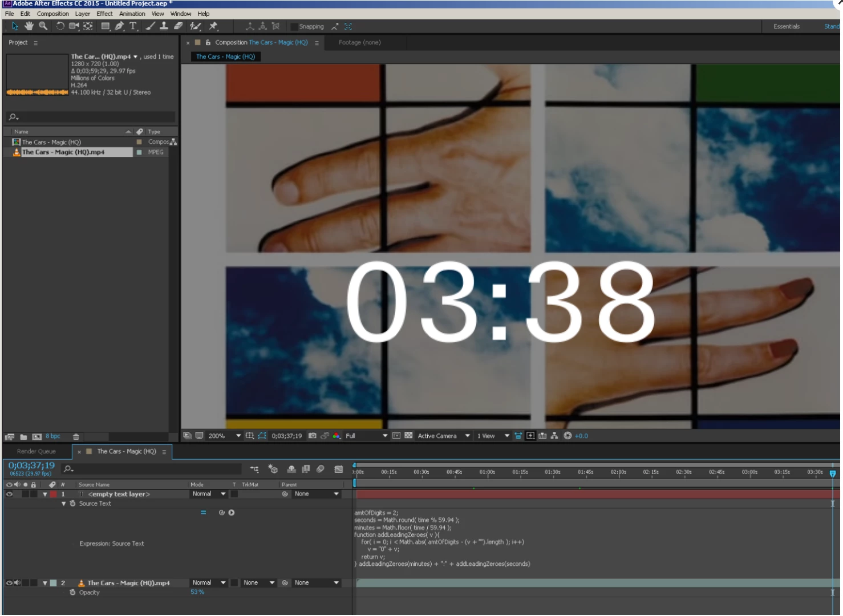The height and width of the screenshot is (616, 843).
Task: Select the Essentials workspace
Action: click(x=787, y=26)
